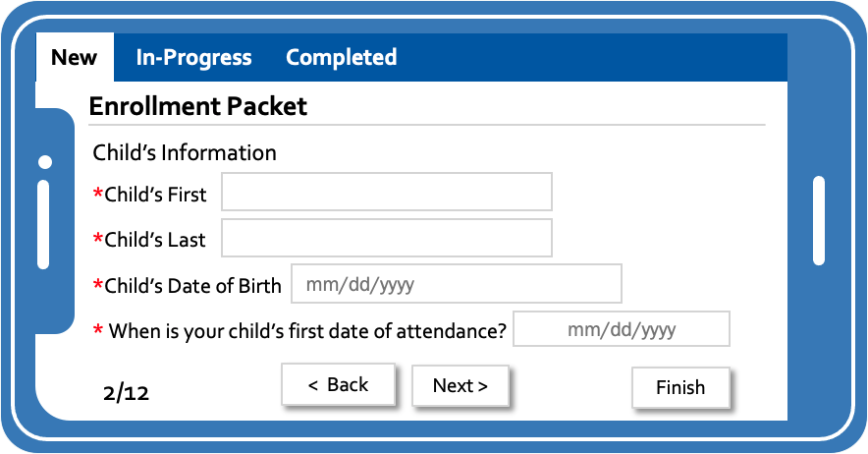The height and width of the screenshot is (454, 868).
Task: Focus the Child's Last name text box
Action: tap(386, 238)
